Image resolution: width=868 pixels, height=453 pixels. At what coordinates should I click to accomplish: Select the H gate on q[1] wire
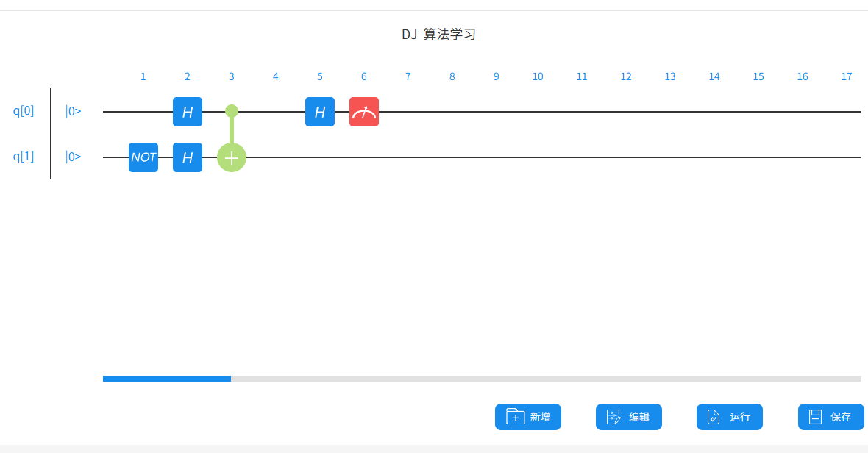pyautogui.click(x=188, y=157)
